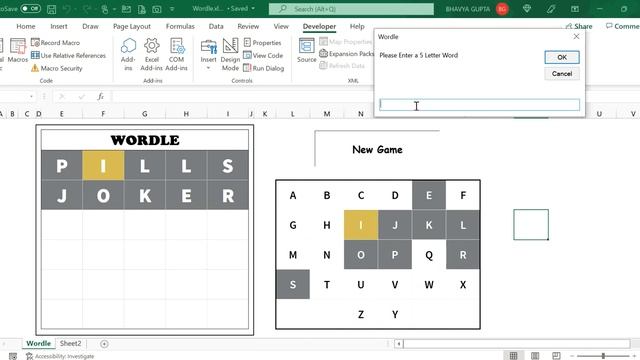Select column header M
Viewport: 640px width, 360px height.
327,114
